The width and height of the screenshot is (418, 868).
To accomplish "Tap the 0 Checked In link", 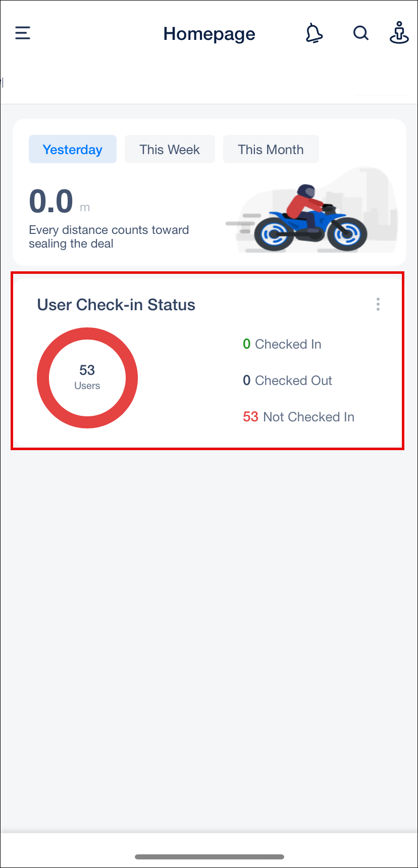I will (x=282, y=344).
